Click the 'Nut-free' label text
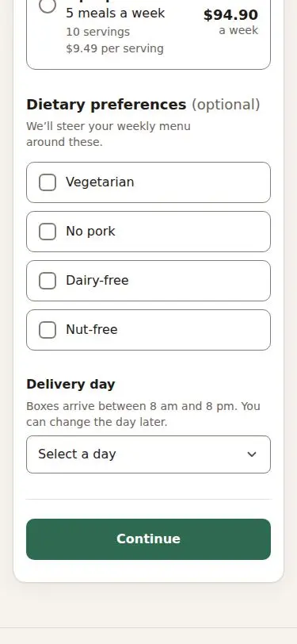Image resolution: width=297 pixels, height=644 pixels. coord(92,330)
